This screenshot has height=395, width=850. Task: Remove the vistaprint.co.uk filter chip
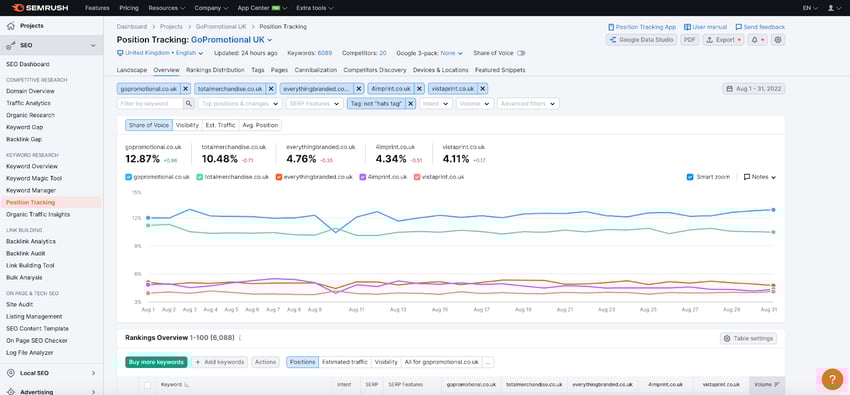482,89
